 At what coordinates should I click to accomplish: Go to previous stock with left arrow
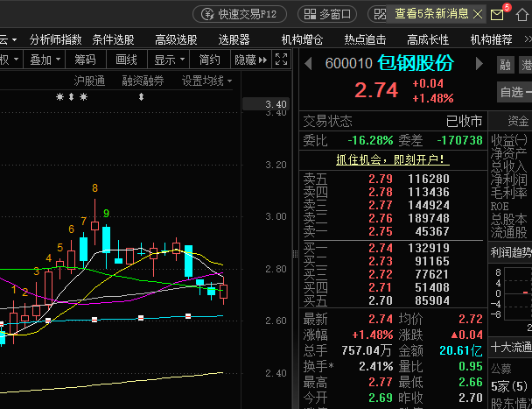pyautogui.click(x=308, y=64)
